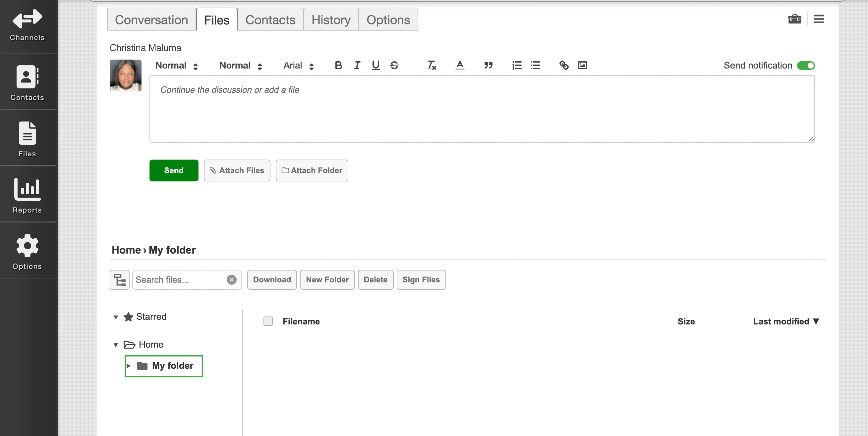Viewport: 868px width, 436px height.
Task: Insert an image into the message
Action: click(x=583, y=65)
